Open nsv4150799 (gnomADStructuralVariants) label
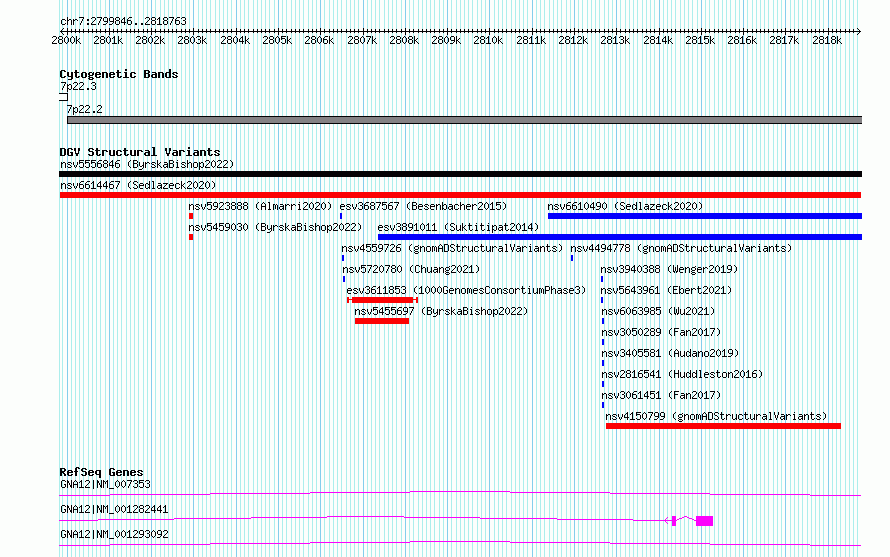The image size is (890, 557). click(x=716, y=416)
